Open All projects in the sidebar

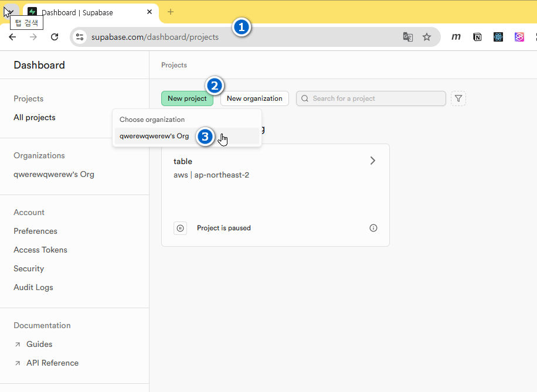pos(35,117)
